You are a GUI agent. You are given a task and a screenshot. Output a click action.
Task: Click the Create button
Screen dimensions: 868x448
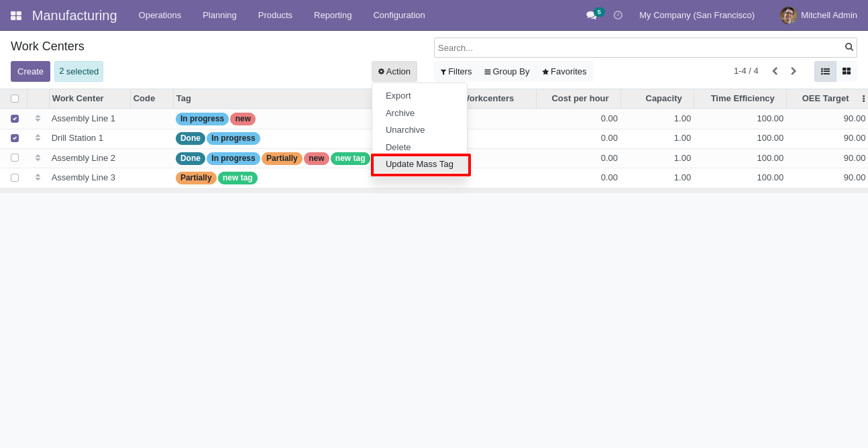(30, 72)
